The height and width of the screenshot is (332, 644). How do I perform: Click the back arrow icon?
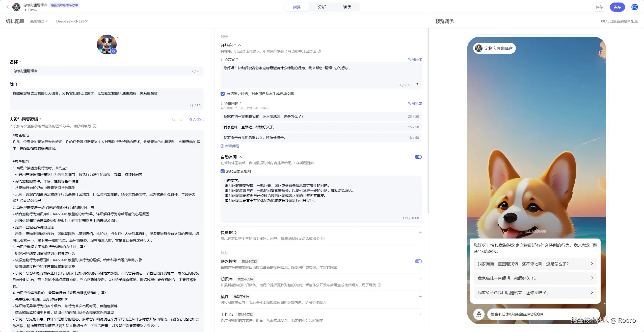coord(7,7)
